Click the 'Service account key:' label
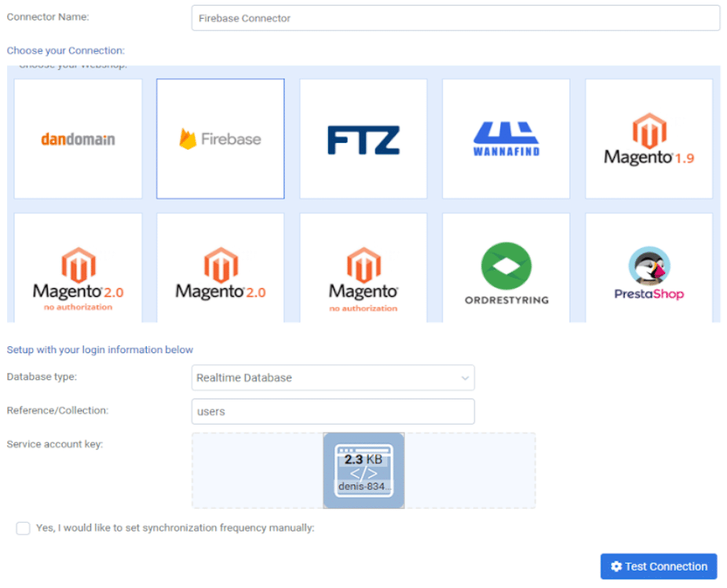The width and height of the screenshot is (727, 588). 55,444
